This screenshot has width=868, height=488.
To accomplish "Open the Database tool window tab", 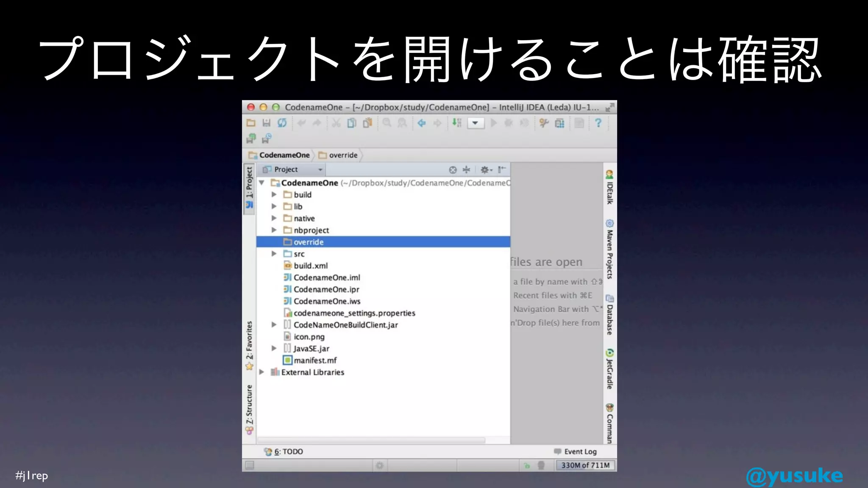I will click(x=609, y=315).
